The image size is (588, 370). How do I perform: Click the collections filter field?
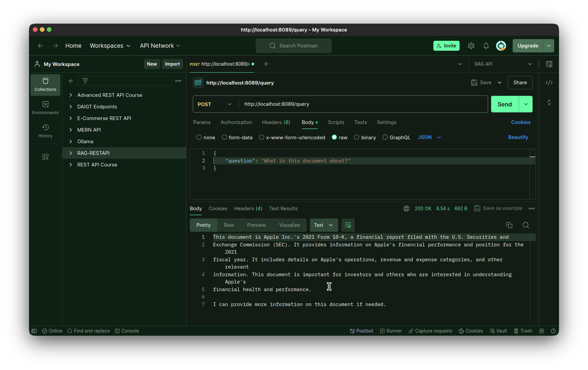click(124, 81)
